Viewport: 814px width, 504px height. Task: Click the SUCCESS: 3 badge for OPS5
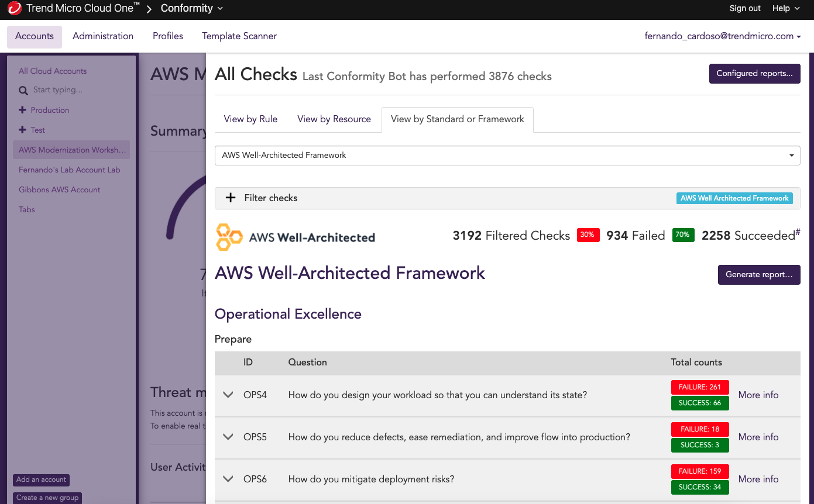699,445
